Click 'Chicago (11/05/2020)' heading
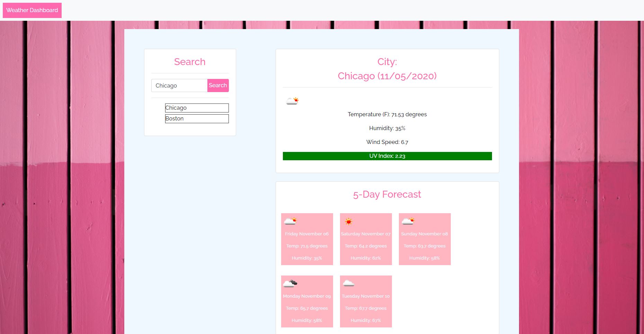Image resolution: width=644 pixels, height=334 pixels. coord(387,76)
